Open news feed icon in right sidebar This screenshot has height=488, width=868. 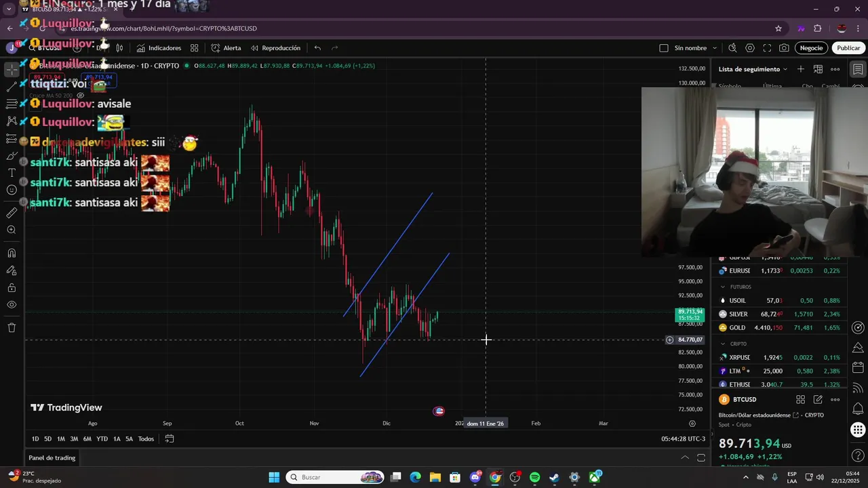click(858, 389)
